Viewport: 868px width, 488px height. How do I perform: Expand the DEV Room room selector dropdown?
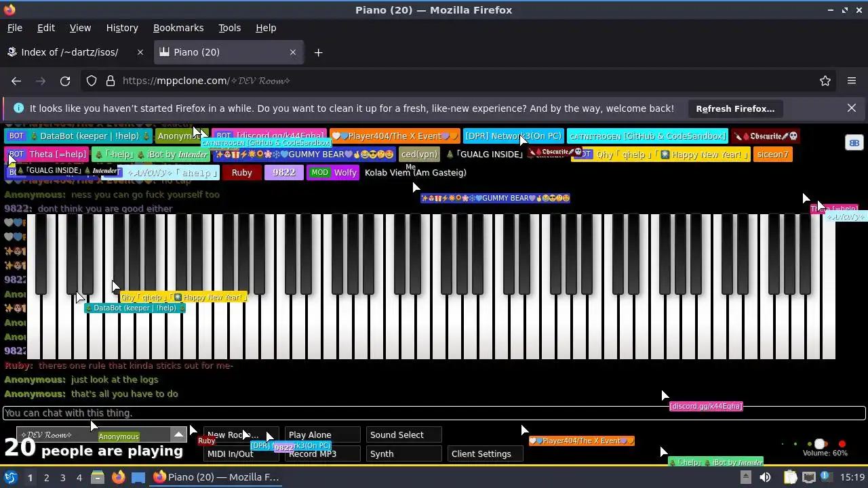pos(178,434)
